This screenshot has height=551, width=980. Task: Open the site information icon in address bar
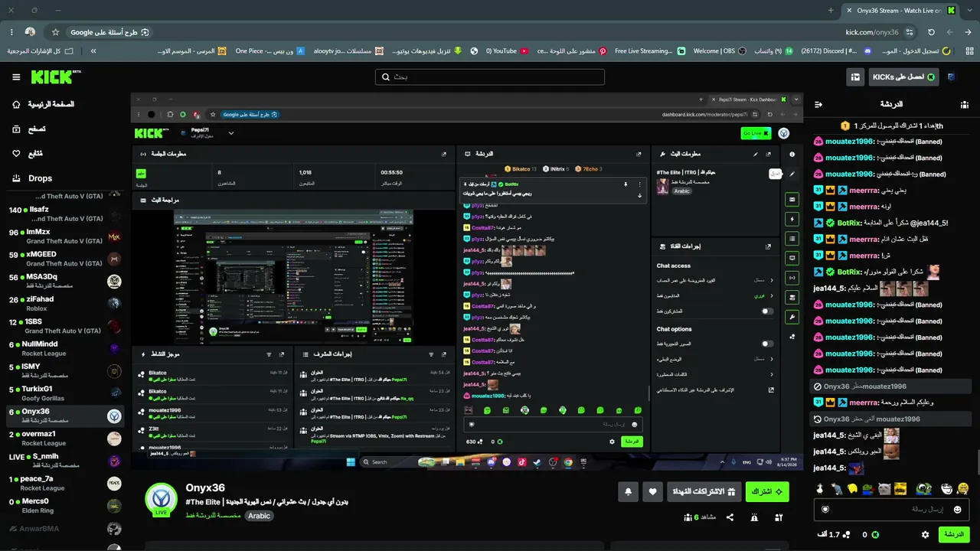tap(909, 32)
